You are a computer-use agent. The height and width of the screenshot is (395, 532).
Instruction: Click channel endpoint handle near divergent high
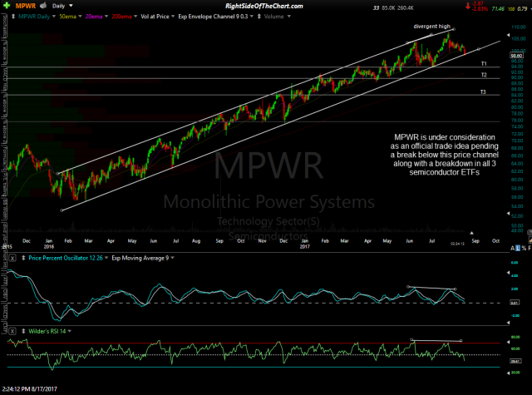[454, 30]
